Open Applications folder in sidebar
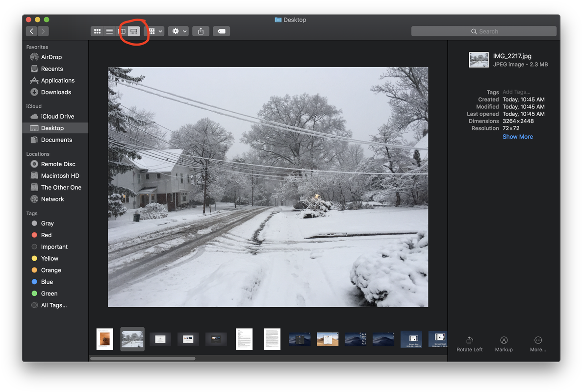Image resolution: width=582 pixels, height=392 pixels. click(x=57, y=80)
